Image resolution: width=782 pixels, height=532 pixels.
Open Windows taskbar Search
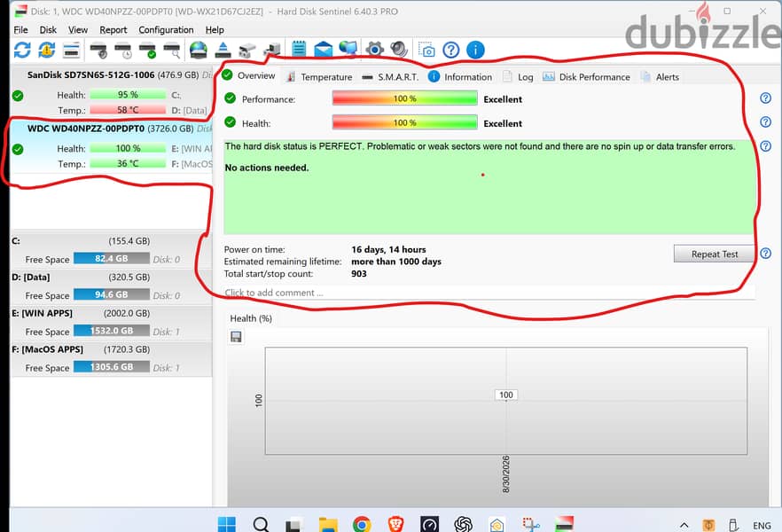click(x=261, y=525)
